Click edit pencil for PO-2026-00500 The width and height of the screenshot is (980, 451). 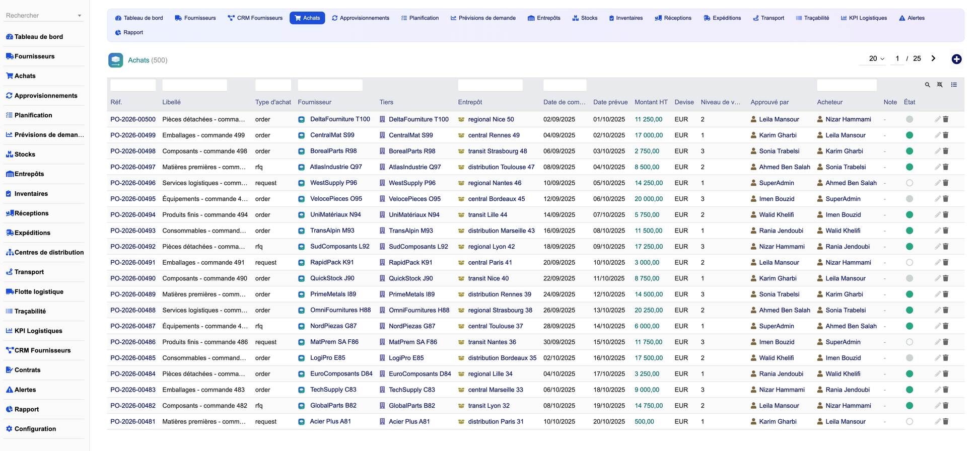937,119
